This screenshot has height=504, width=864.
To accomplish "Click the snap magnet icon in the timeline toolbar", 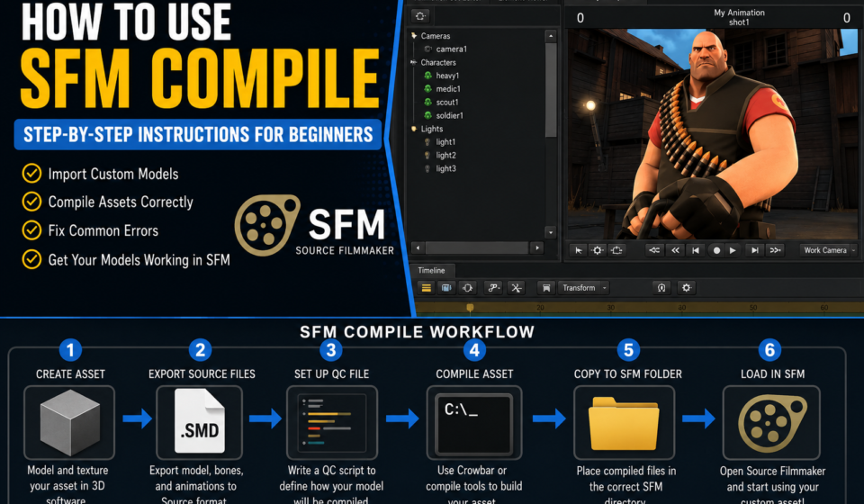I will 661,287.
